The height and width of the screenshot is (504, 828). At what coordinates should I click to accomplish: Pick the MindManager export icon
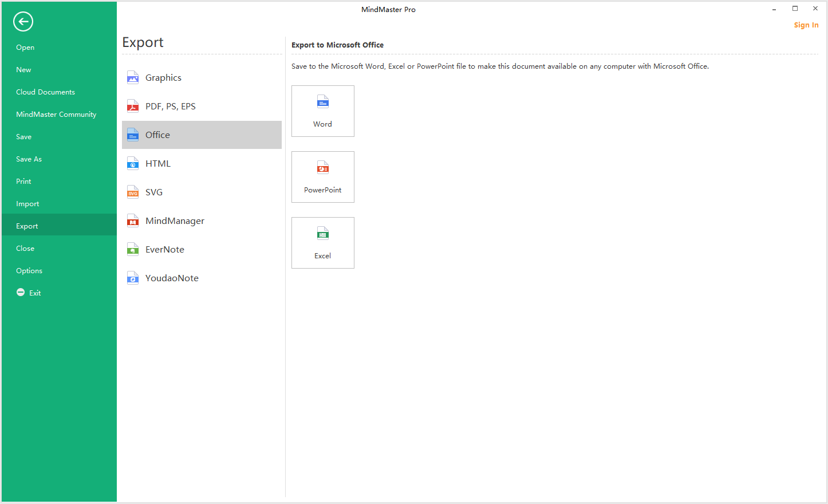tap(133, 221)
